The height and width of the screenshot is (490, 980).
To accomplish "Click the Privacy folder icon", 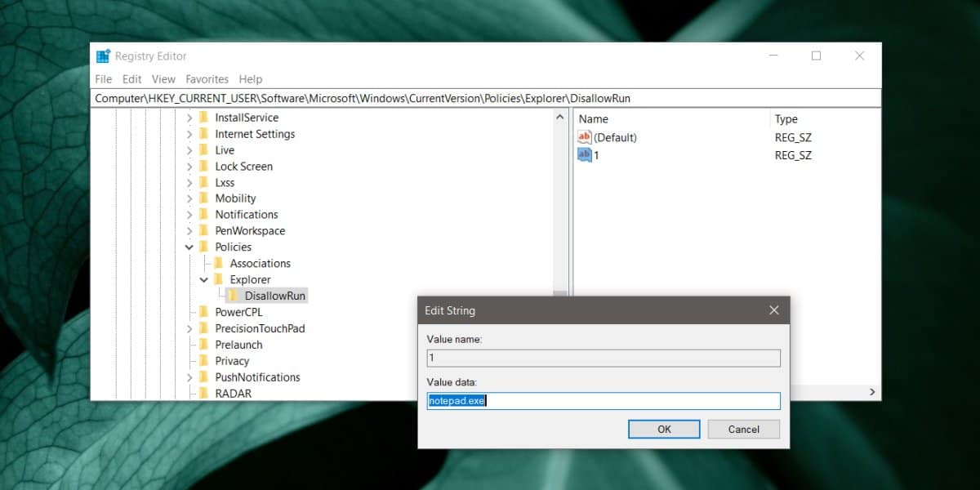I will click(x=204, y=361).
